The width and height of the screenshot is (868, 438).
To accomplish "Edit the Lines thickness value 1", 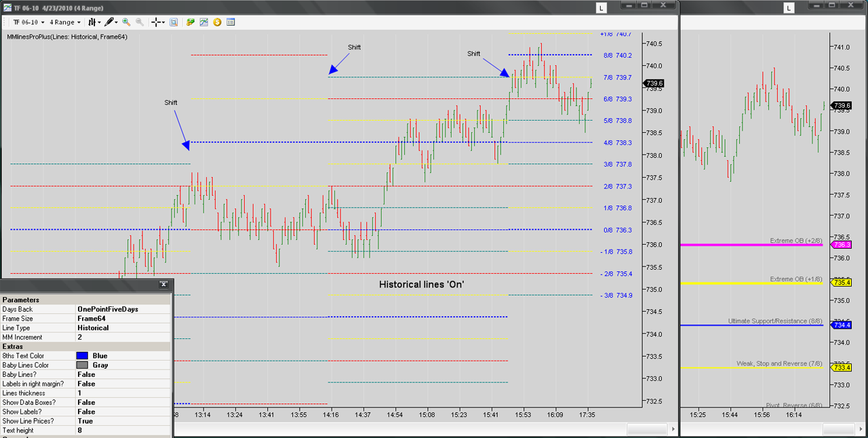I will point(123,393).
